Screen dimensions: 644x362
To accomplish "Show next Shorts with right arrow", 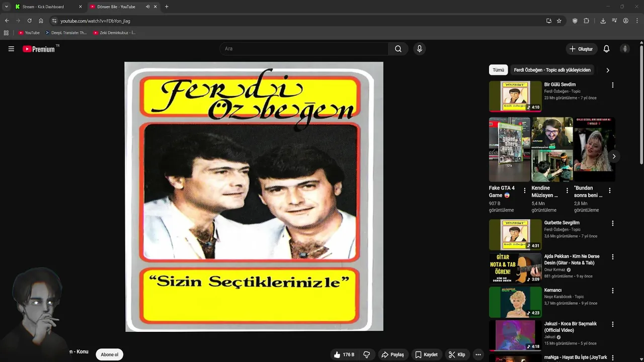I will (x=613, y=156).
